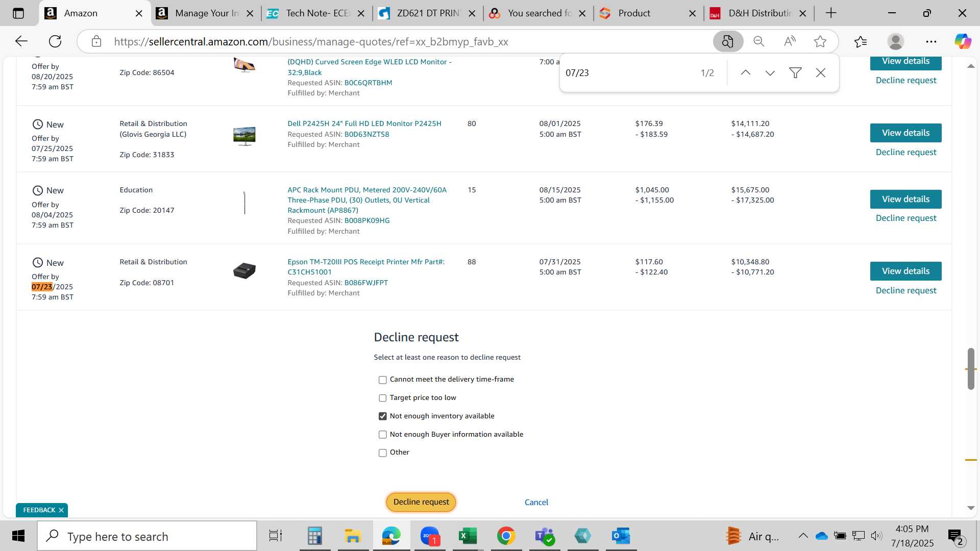This screenshot has width=980, height=551.
Task: Dismiss the FEEDBACK badge
Action: [61, 510]
